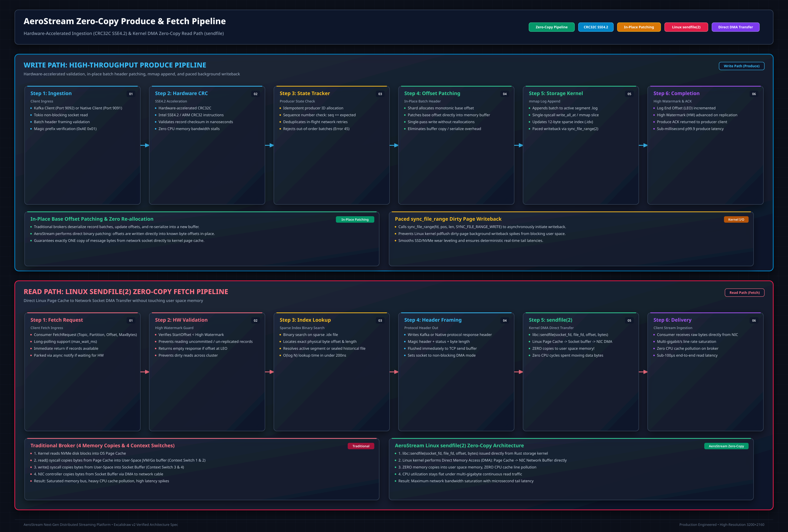Select the Step 4: Offset Patching title

pyautogui.click(x=432, y=94)
